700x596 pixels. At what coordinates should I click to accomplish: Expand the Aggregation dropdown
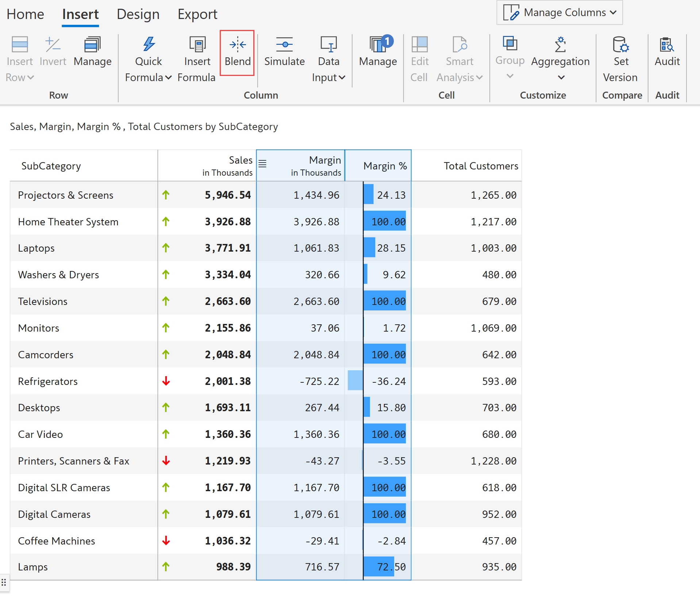coord(561,77)
